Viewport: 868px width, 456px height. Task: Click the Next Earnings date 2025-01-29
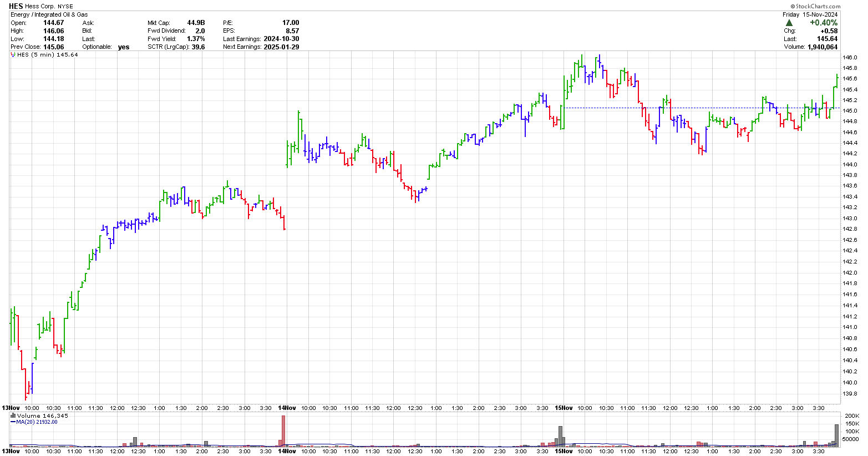tap(281, 47)
